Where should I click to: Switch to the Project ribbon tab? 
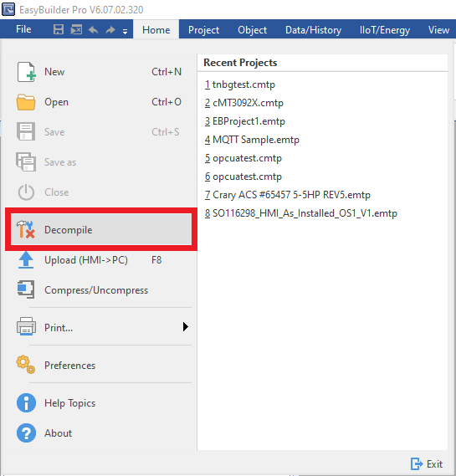tap(203, 30)
